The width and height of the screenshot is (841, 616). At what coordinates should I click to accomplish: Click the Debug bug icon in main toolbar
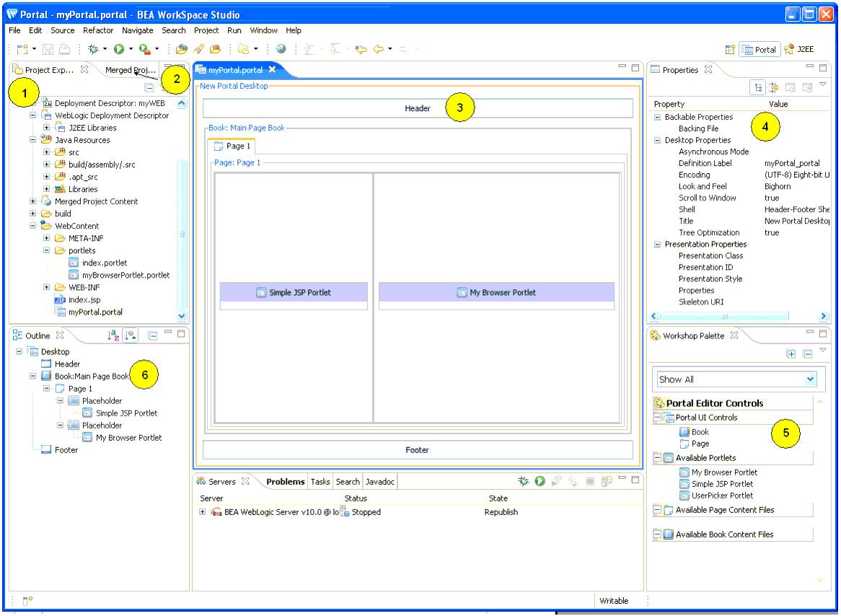(x=93, y=49)
